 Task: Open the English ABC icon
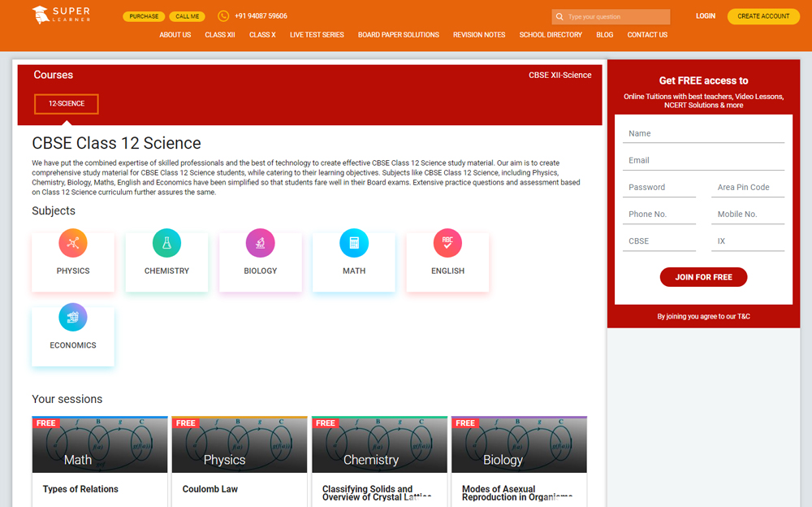click(448, 243)
